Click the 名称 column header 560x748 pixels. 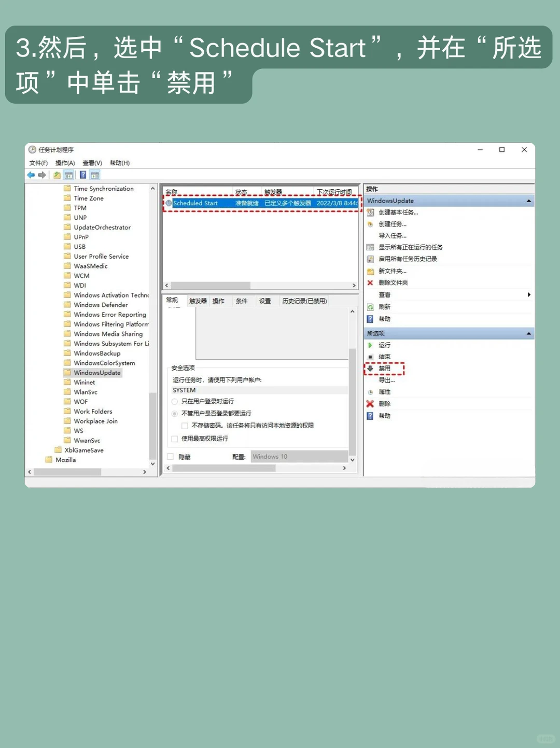pos(197,192)
